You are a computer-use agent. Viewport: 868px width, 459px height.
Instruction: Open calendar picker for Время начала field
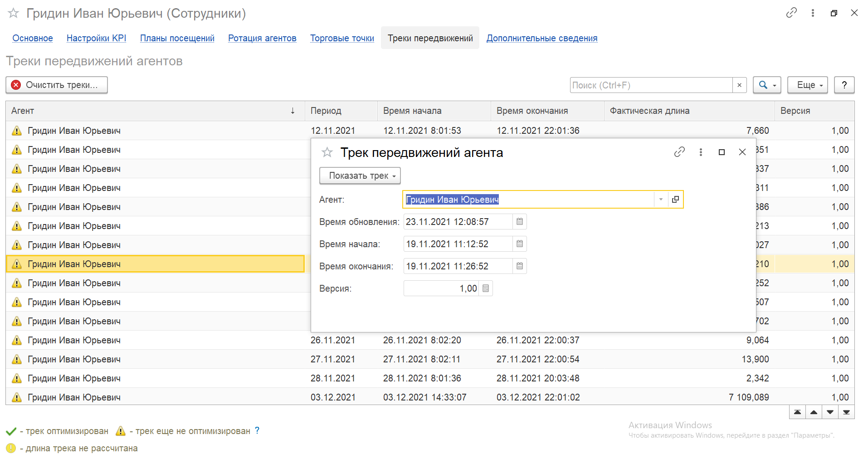coord(520,244)
